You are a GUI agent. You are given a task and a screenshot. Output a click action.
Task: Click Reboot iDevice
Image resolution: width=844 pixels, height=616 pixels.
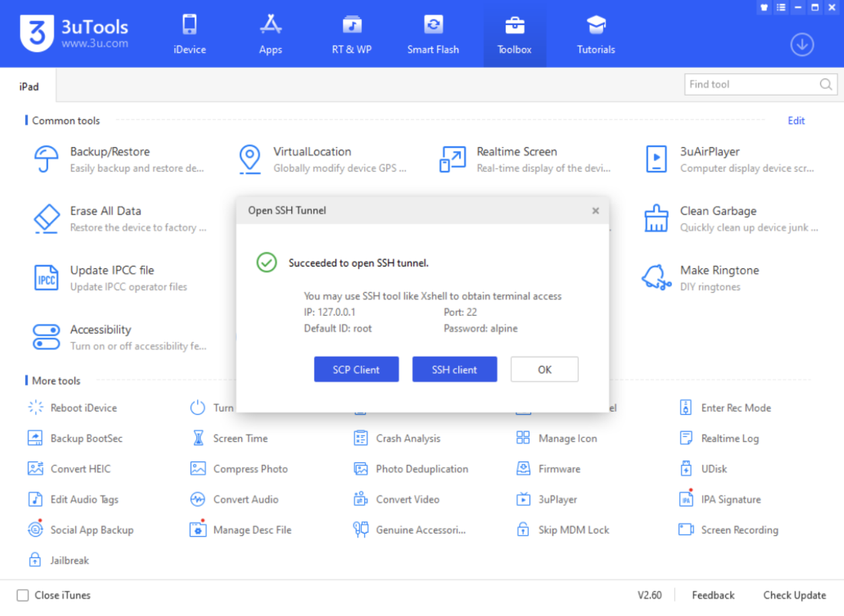point(73,408)
